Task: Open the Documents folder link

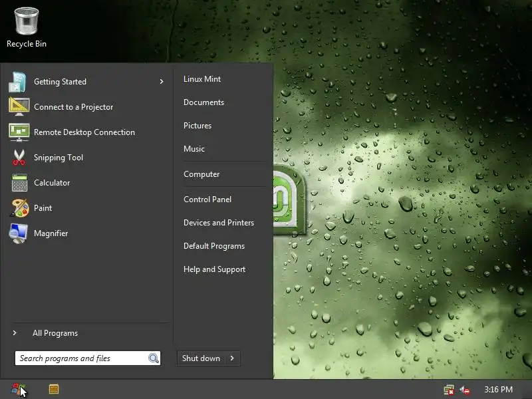Action: click(203, 102)
